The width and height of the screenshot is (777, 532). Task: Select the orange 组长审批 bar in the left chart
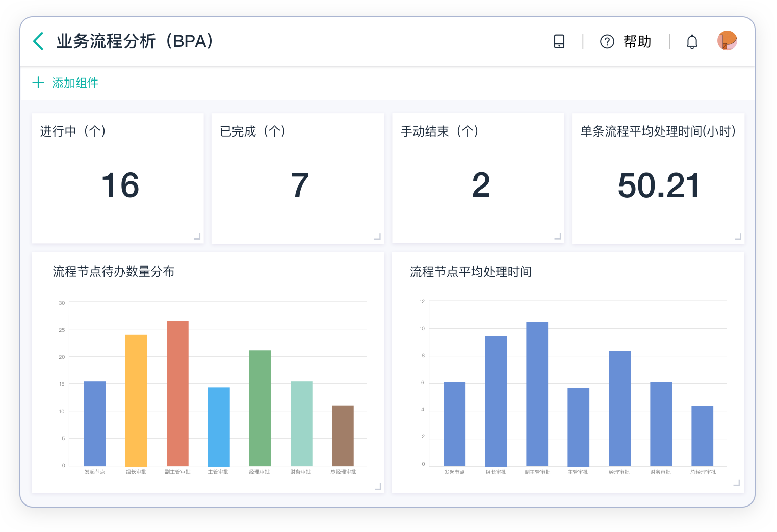(136, 400)
